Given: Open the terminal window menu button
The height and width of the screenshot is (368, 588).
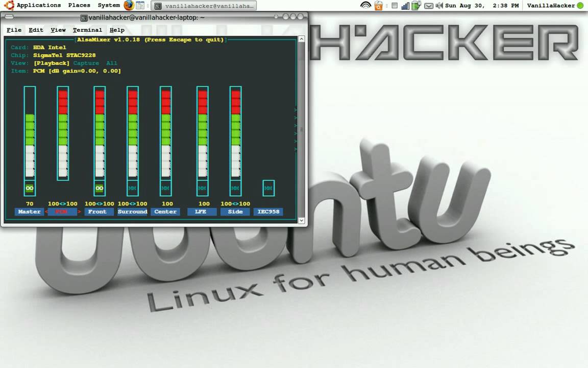Looking at the screenshot, I should [x=9, y=16].
